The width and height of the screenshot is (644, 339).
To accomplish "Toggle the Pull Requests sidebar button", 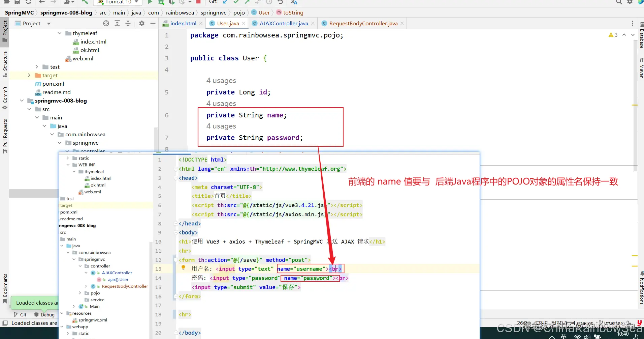I will pos(5,136).
